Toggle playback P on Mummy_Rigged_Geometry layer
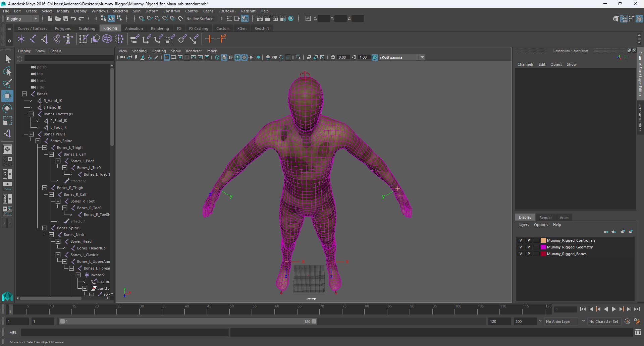644x346 pixels. pyautogui.click(x=529, y=247)
